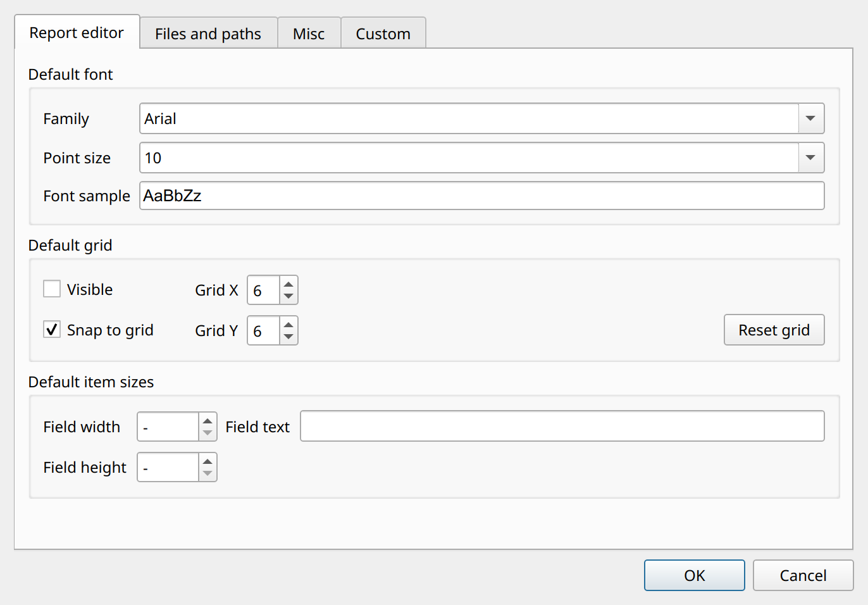The height and width of the screenshot is (605, 868).
Task: Click the Cancel button
Action: [x=803, y=575]
